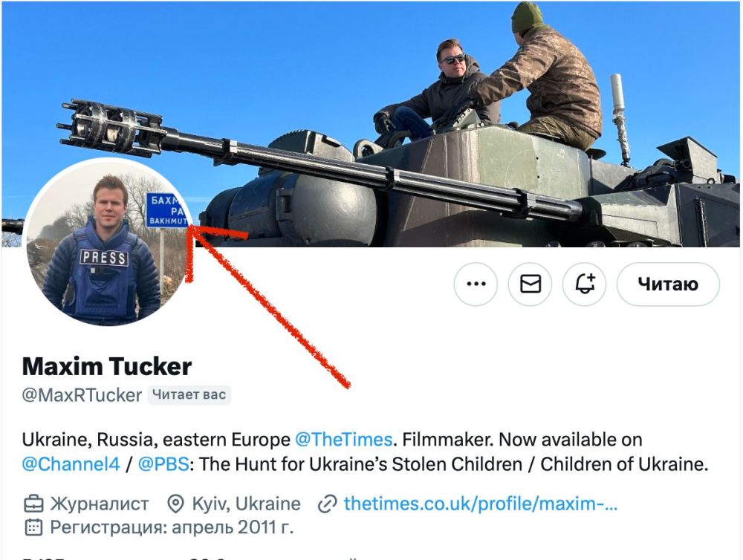This screenshot has height=560, width=743.
Task: Click the chain link icon
Action: pyautogui.click(x=327, y=504)
